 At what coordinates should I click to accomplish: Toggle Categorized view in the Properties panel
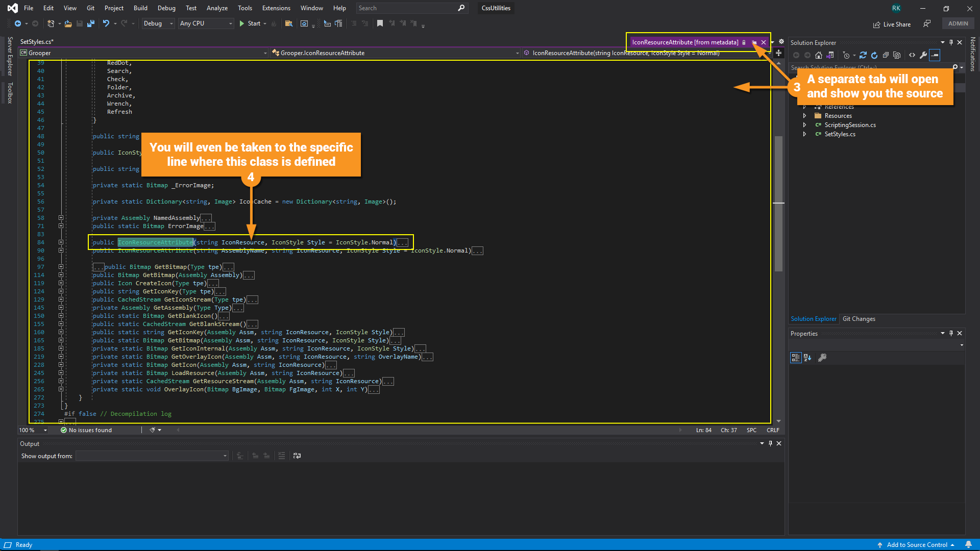coord(795,358)
